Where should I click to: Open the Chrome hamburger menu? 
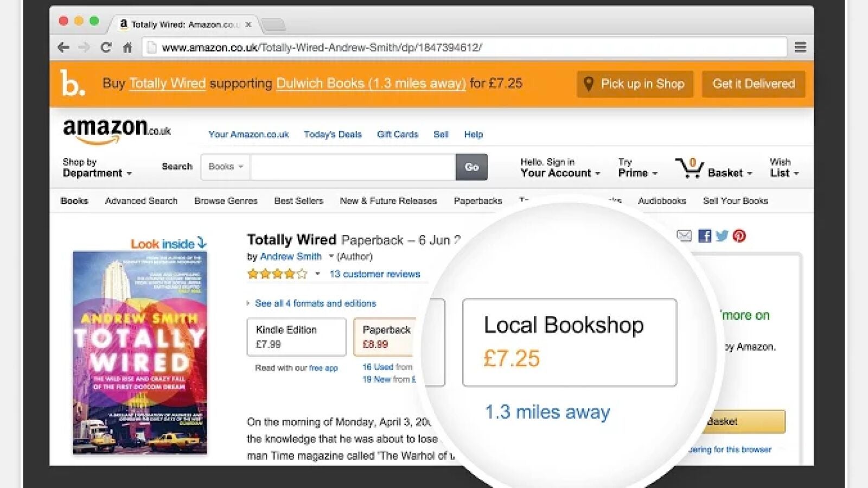(800, 48)
